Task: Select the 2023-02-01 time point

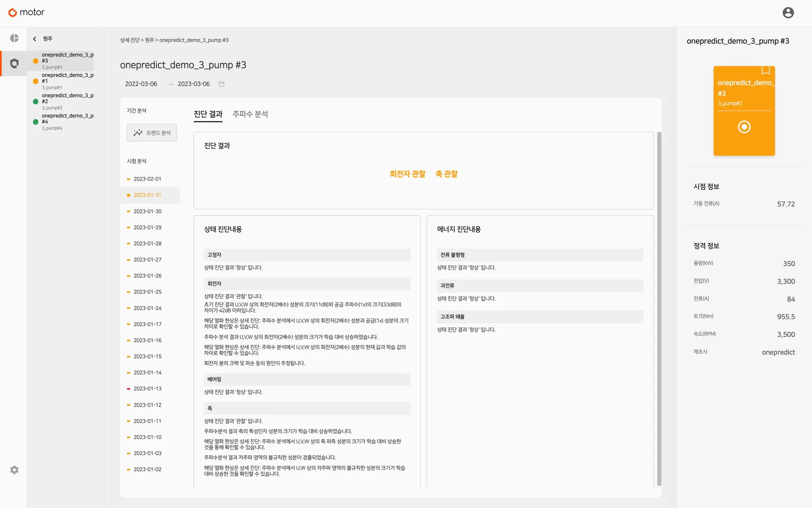Action: pos(147,179)
